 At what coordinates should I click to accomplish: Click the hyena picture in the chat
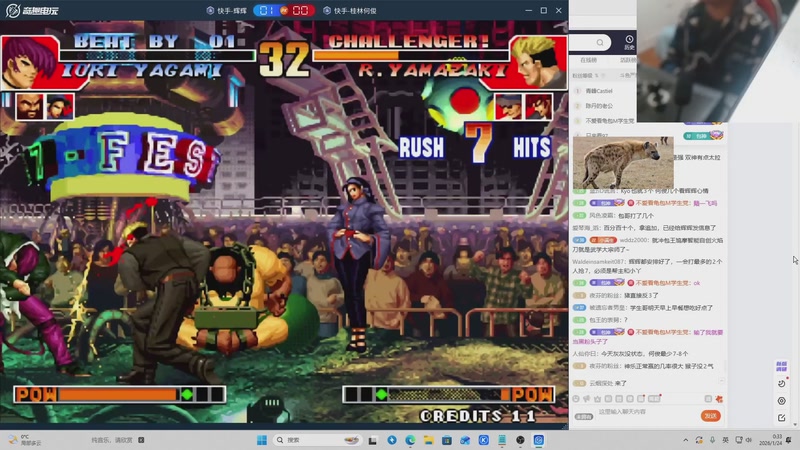click(x=623, y=163)
